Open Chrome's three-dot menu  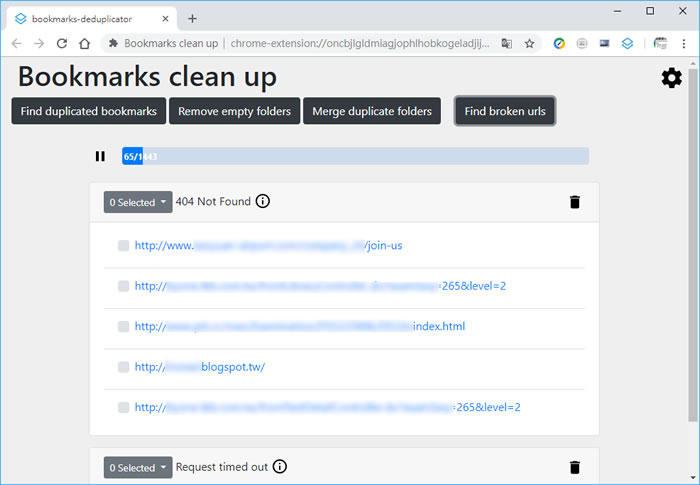point(683,43)
